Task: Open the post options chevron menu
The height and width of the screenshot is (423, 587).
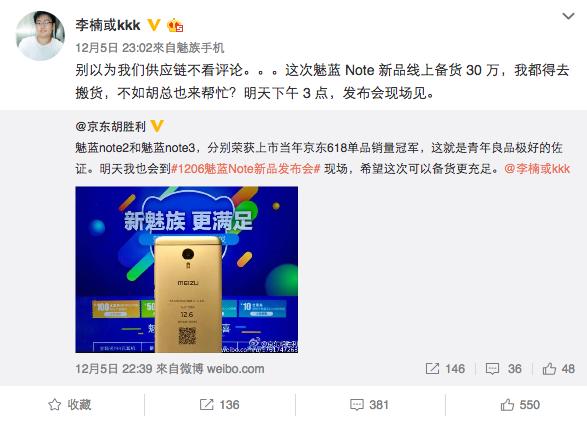Action: 568,16
